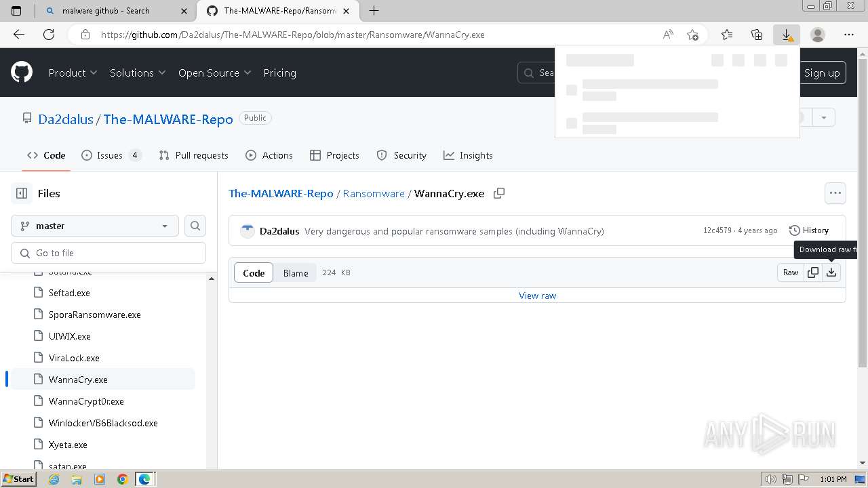Switch to Blame view
The width and height of the screenshot is (868, 488).
tap(296, 272)
